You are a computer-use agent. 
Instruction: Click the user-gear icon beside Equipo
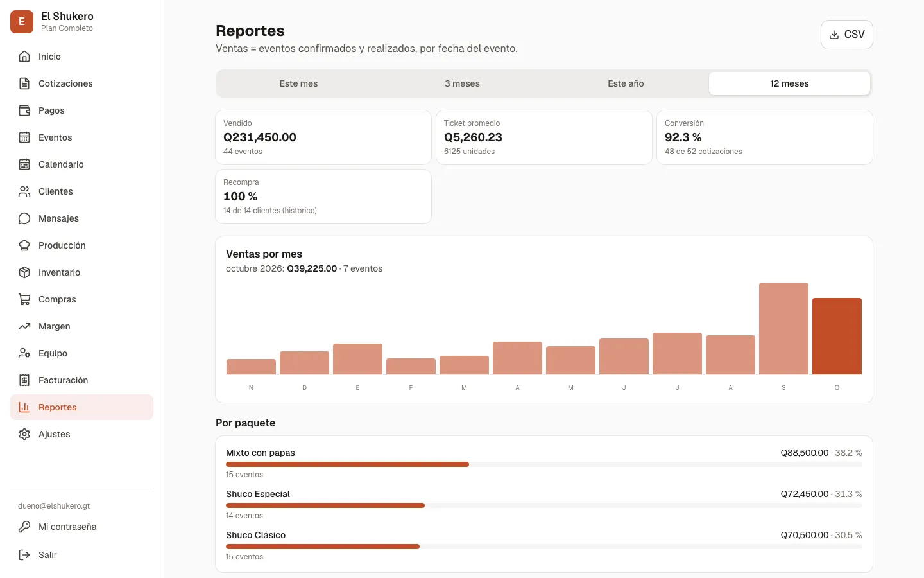24,353
